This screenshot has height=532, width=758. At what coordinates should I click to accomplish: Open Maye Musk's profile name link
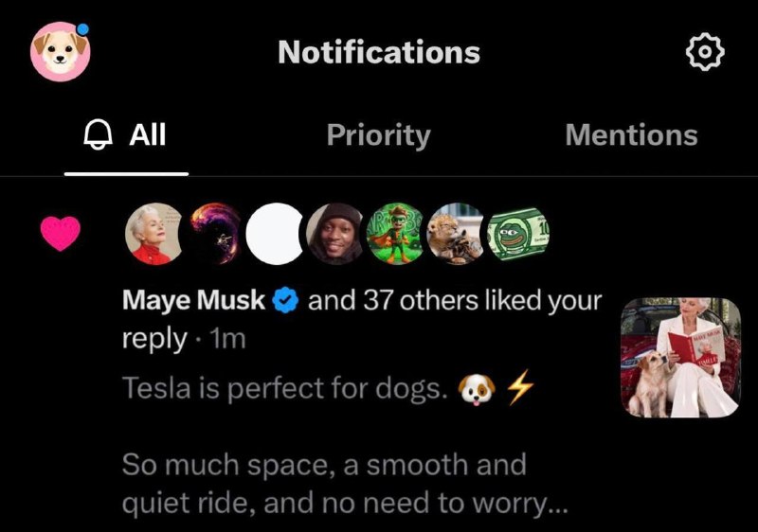pos(193,300)
